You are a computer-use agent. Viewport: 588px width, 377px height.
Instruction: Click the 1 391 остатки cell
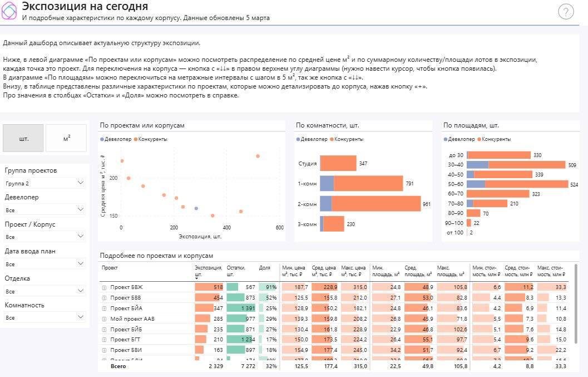click(x=241, y=309)
